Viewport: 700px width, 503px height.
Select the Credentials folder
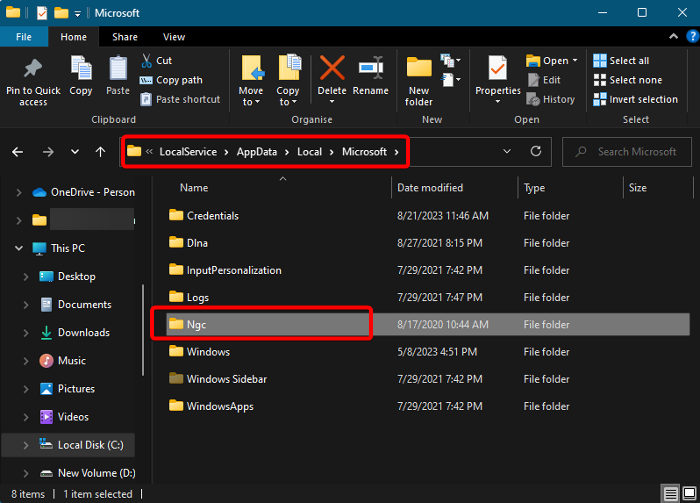(212, 215)
